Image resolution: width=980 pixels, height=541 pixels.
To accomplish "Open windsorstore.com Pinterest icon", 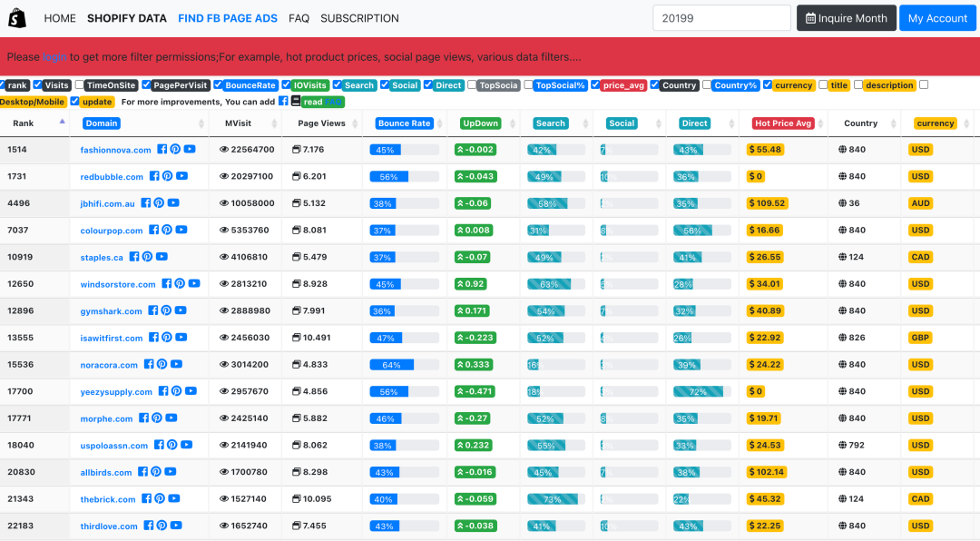I will (180, 283).
